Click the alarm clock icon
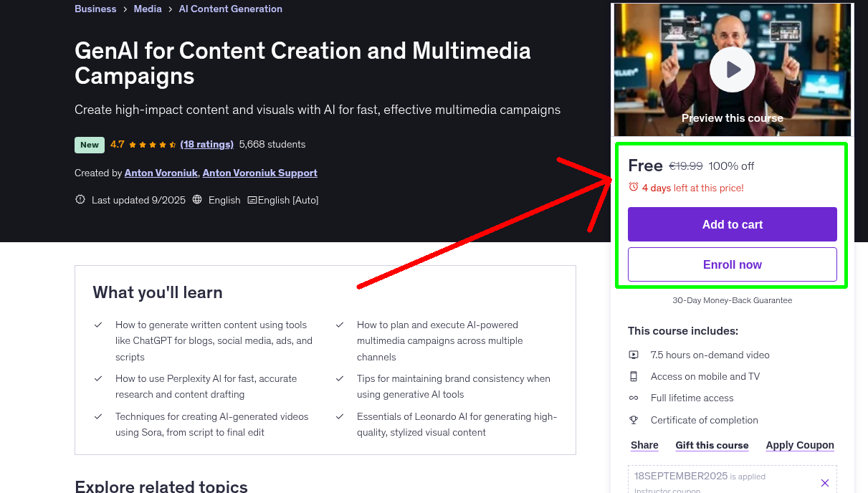 (x=633, y=187)
